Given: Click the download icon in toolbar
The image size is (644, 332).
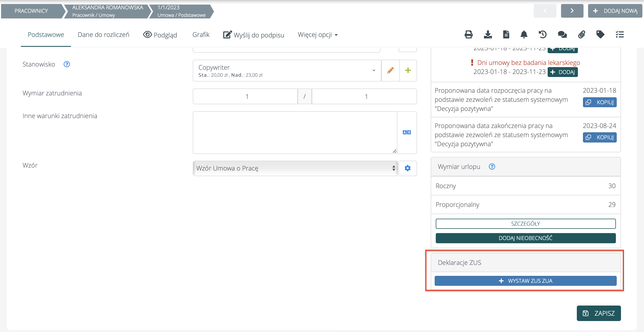Looking at the screenshot, I should [x=488, y=34].
